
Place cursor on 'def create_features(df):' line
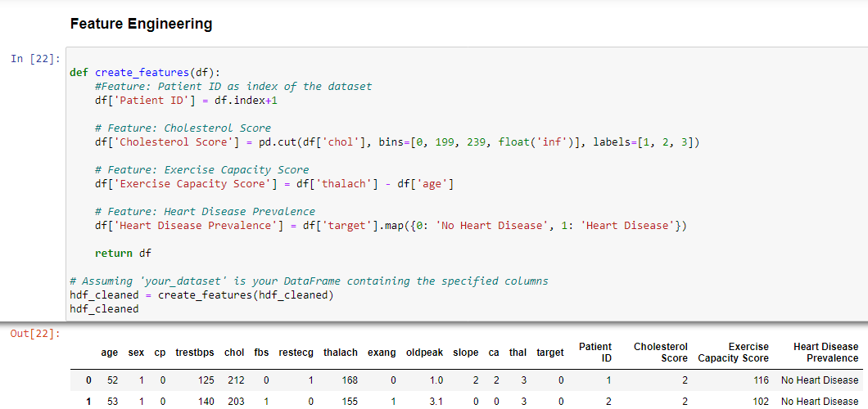[146, 73]
